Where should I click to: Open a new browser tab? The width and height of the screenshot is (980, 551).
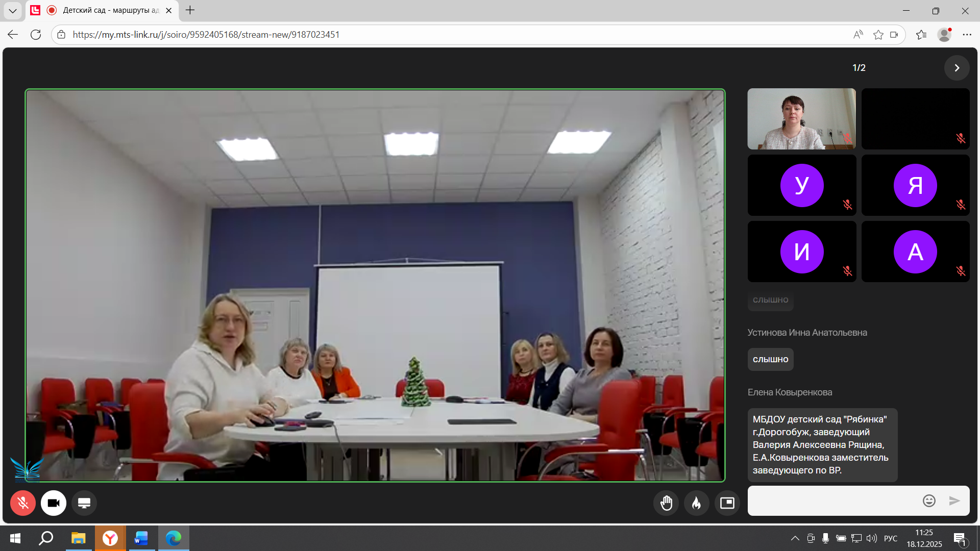(x=190, y=10)
